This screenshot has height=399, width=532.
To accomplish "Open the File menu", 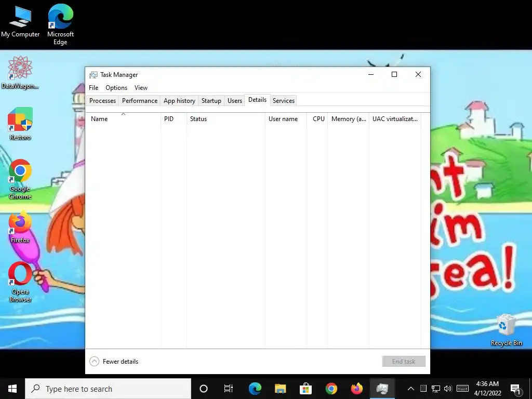I will click(94, 87).
